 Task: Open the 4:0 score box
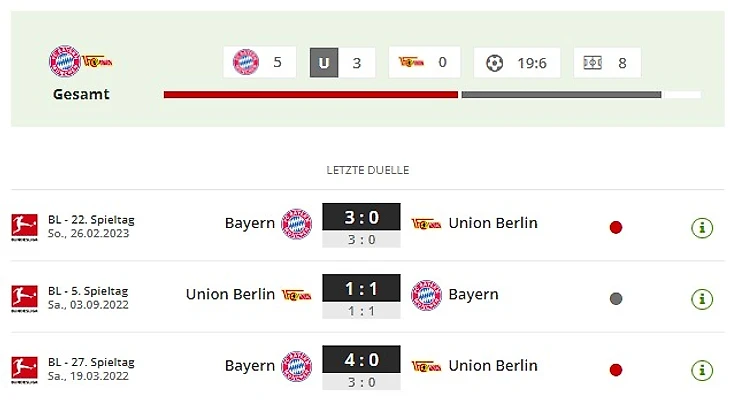[x=361, y=360]
